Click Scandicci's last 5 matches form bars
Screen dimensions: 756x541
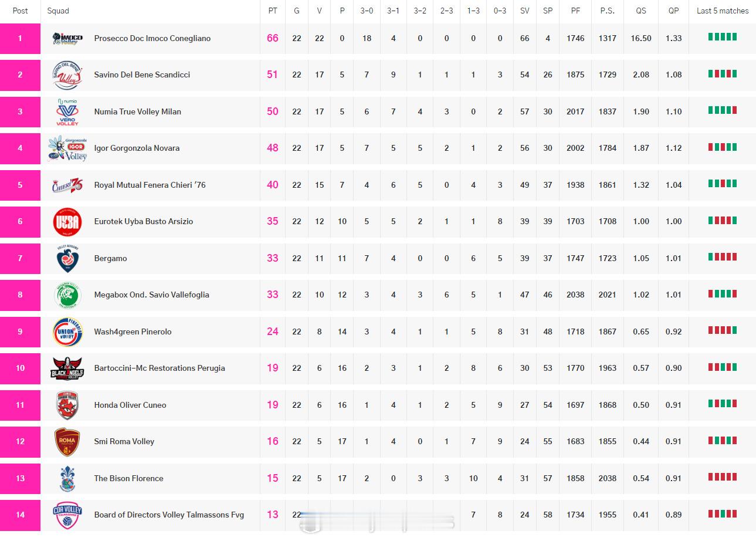coord(723,73)
